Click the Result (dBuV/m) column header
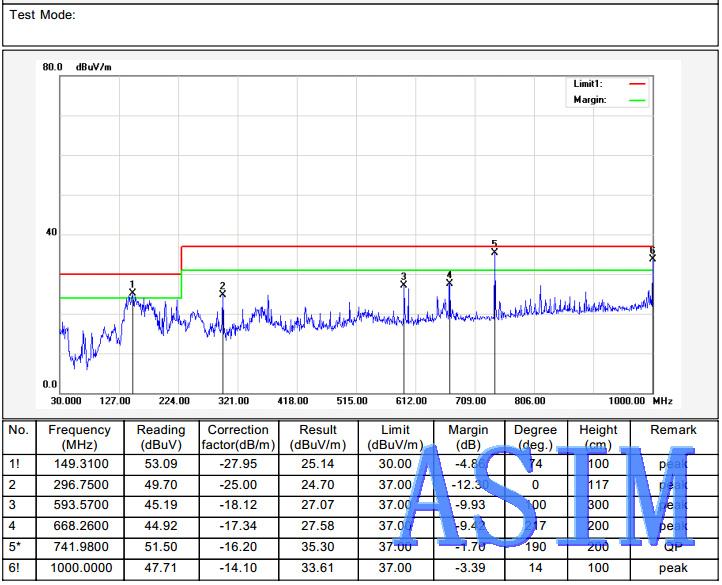The width and height of the screenshot is (722, 585). (x=318, y=437)
